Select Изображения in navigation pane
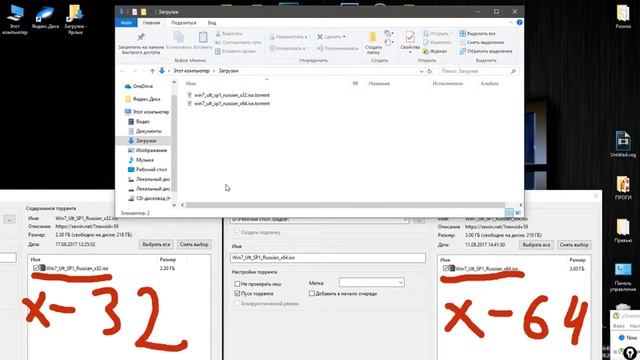The image size is (640, 360). [151, 150]
